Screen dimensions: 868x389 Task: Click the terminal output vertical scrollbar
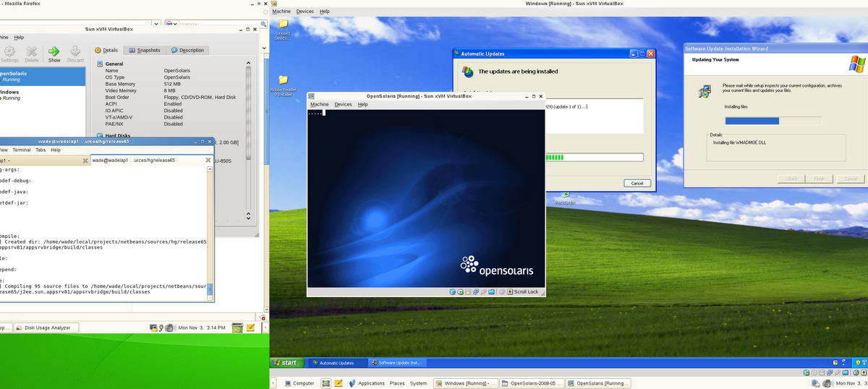pos(210,234)
